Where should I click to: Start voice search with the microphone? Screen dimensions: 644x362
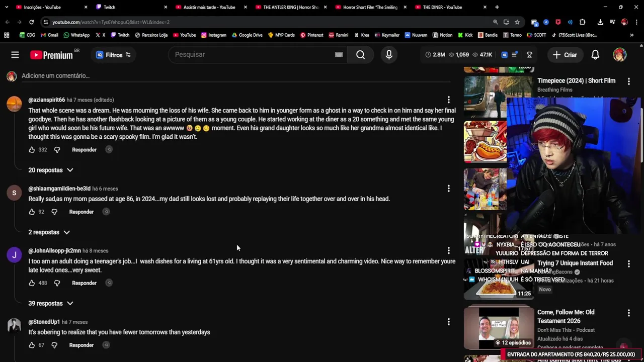pyautogui.click(x=389, y=55)
